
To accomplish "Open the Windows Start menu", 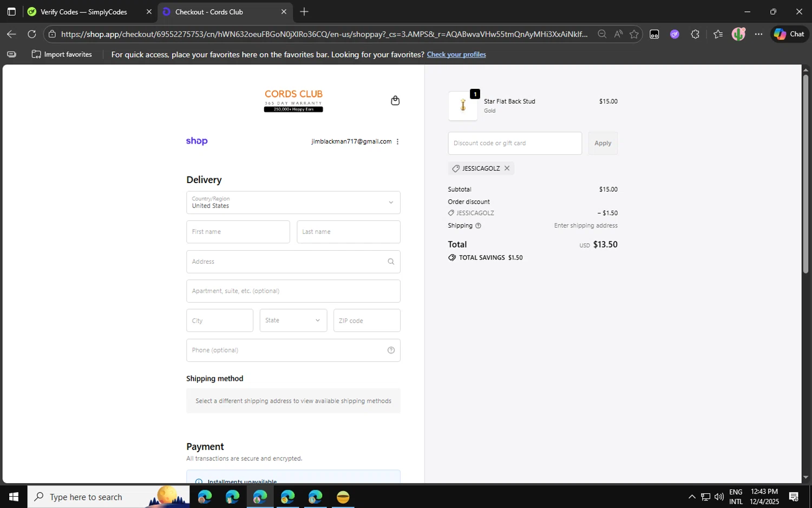I will tap(14, 497).
